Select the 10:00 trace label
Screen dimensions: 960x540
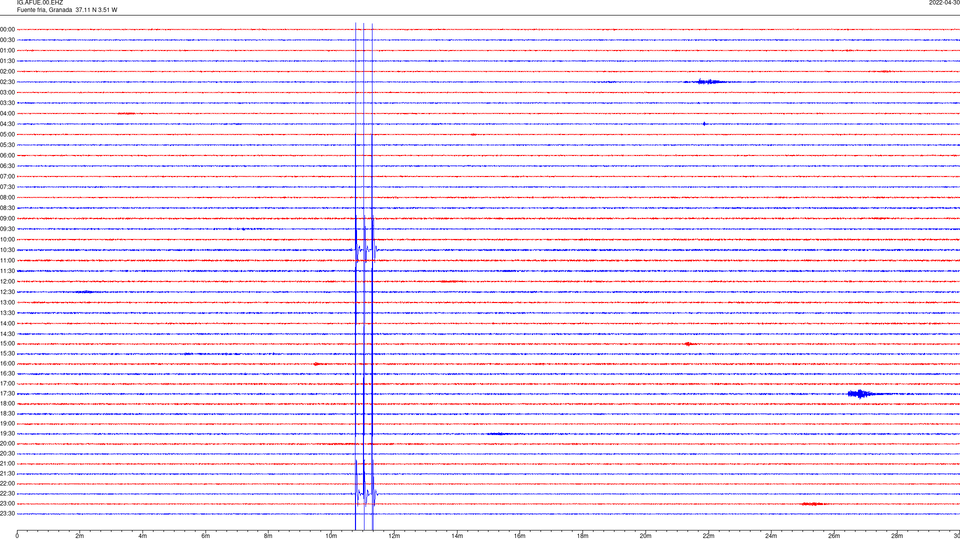[7, 239]
